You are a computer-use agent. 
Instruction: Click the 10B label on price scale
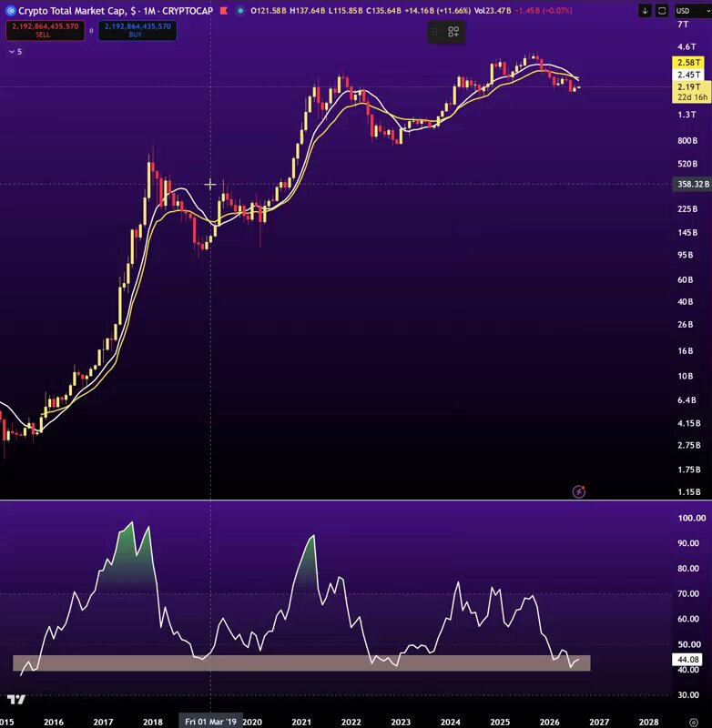[686, 376]
